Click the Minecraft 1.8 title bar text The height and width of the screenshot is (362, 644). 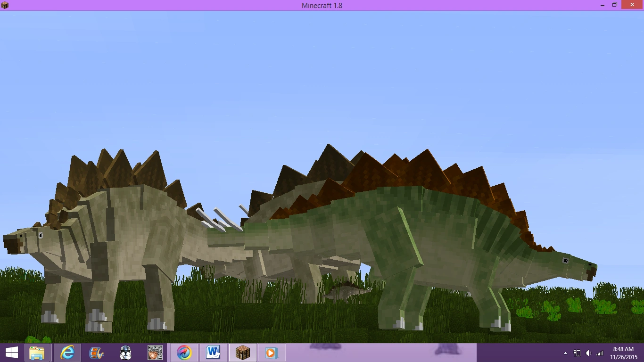pos(322,5)
